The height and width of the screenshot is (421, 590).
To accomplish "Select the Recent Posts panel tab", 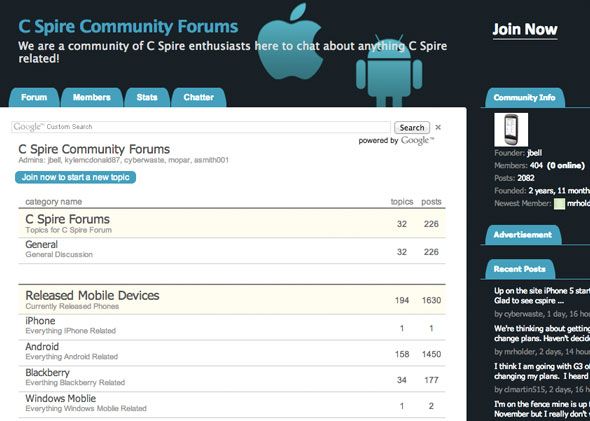I will click(520, 269).
